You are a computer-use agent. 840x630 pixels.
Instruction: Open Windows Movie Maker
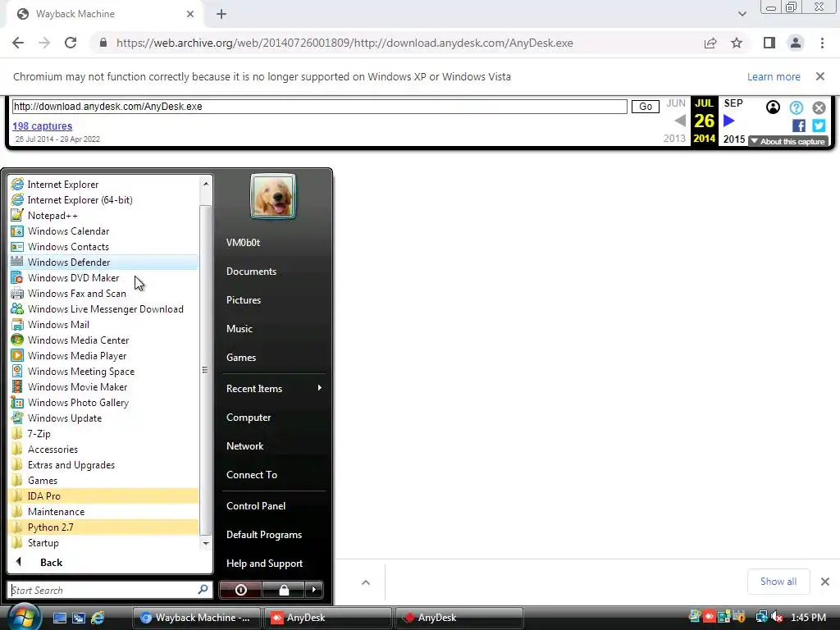[x=104, y=386]
